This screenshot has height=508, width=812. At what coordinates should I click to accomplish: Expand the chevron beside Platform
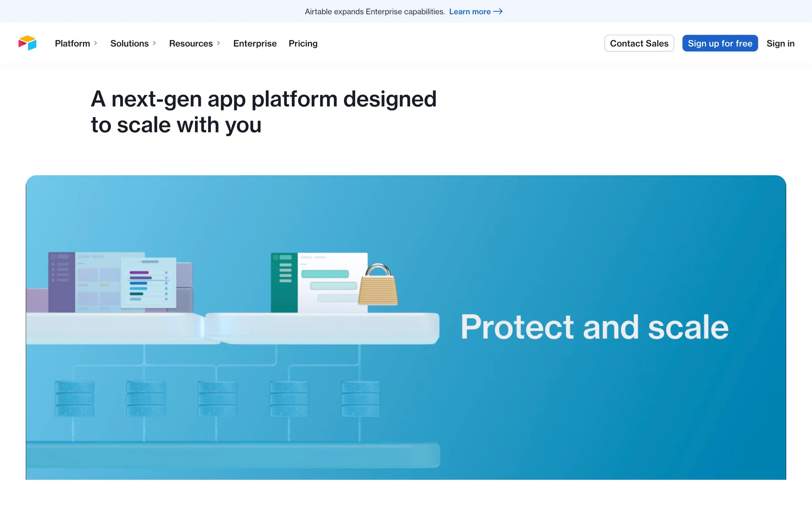point(96,43)
